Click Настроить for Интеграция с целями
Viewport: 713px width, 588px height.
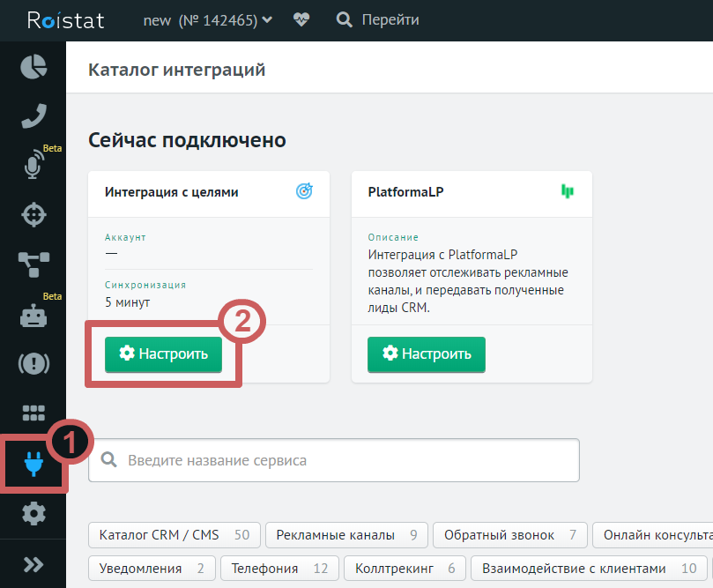[163, 354]
